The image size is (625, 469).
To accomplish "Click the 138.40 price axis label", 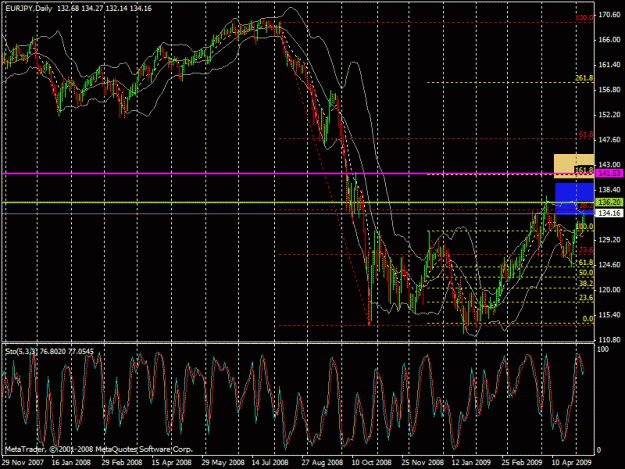I will (609, 190).
